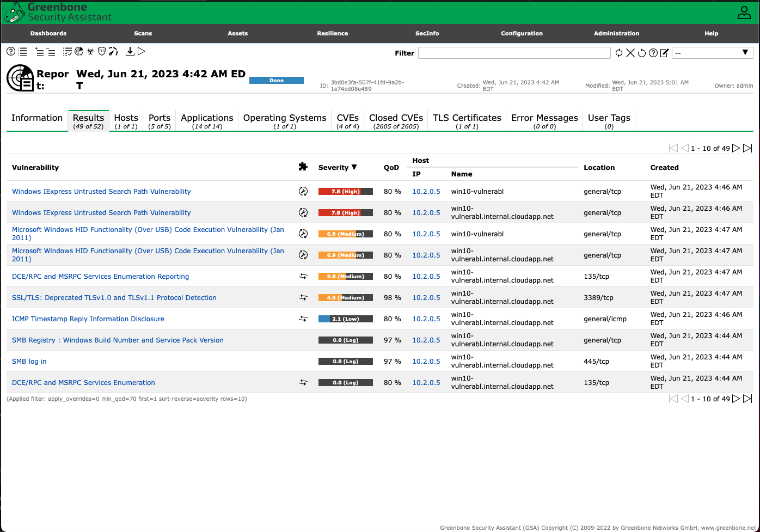This screenshot has height=532, width=760.
Task: Open the Resilience menu
Action: click(x=333, y=33)
